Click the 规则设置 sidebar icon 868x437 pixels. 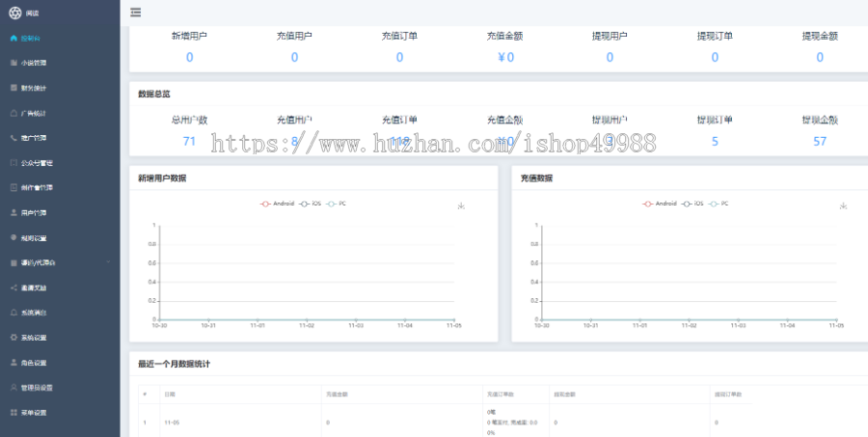(14, 237)
